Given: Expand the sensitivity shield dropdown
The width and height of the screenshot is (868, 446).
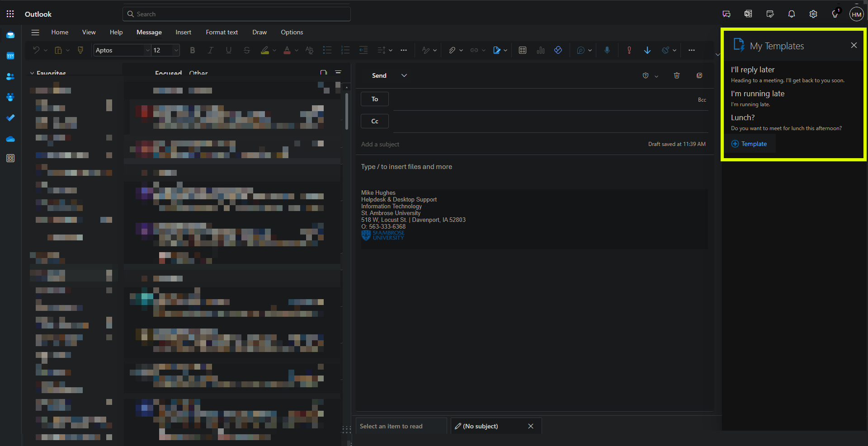Looking at the screenshot, I should [656, 76].
